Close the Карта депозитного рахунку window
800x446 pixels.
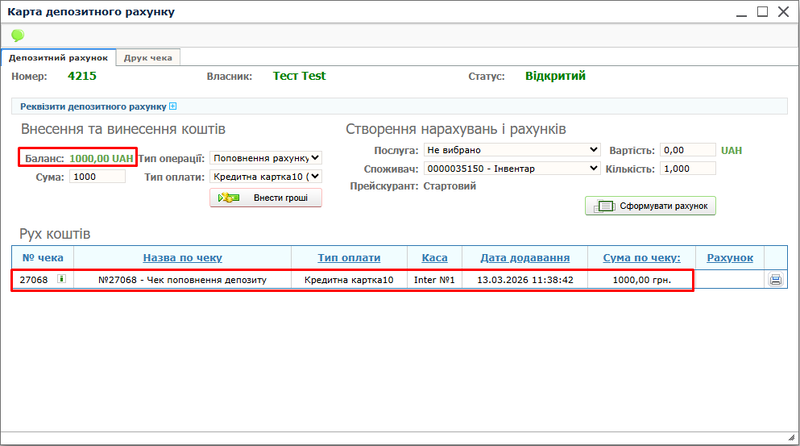(783, 12)
